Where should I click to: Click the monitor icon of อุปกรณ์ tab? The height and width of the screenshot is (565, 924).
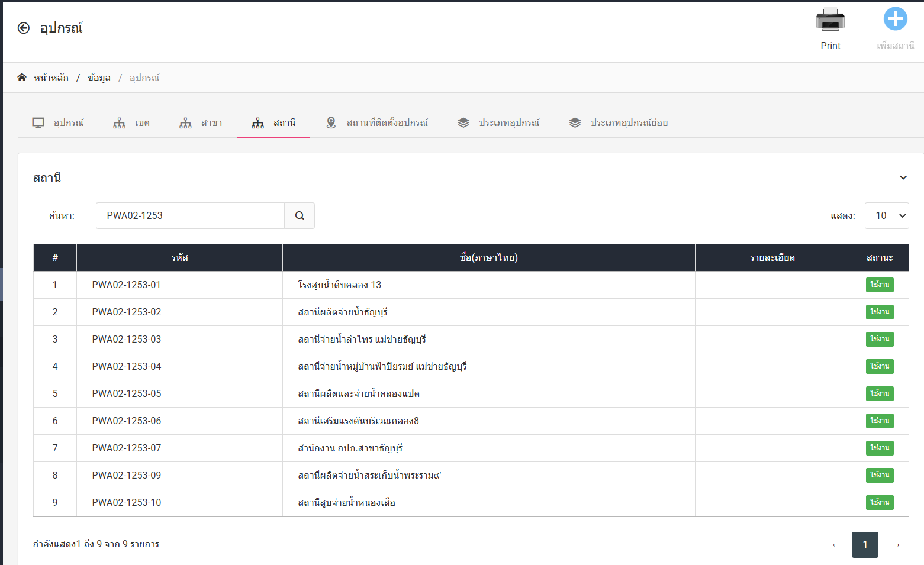[x=38, y=122]
